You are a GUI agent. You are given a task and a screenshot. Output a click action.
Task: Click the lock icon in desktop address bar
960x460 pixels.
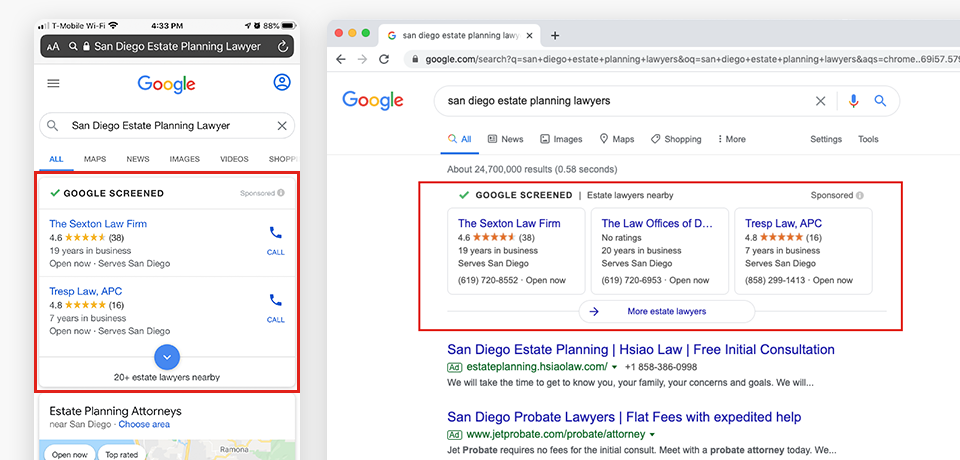click(x=416, y=59)
